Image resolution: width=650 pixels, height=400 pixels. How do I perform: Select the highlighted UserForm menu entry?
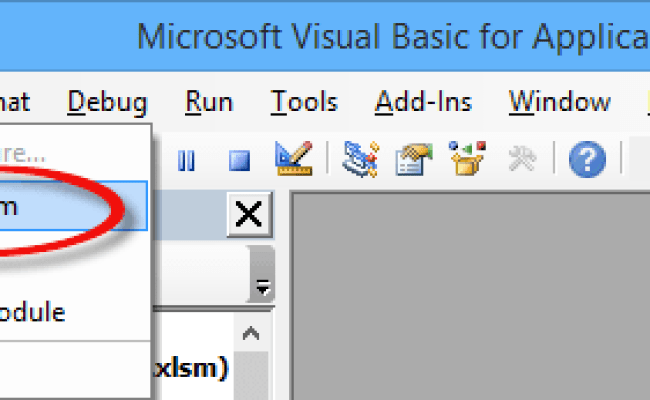[x=73, y=206]
